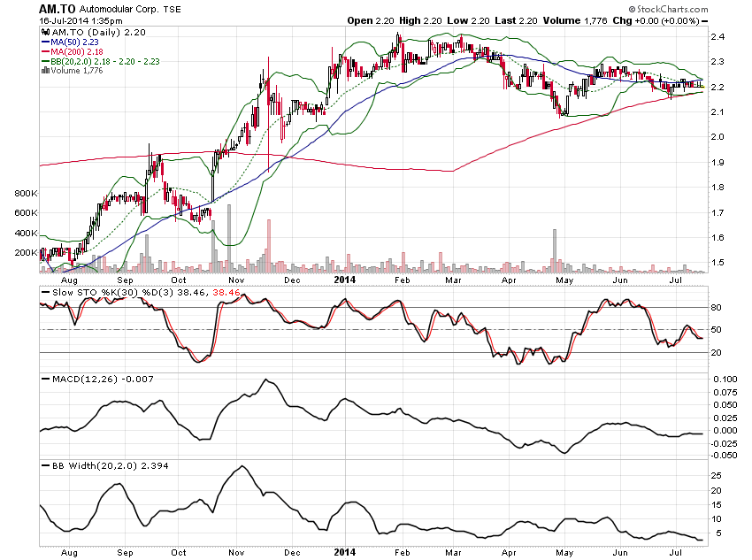
Task: Click the copyright symbol before StockCharts.com
Action: point(632,9)
